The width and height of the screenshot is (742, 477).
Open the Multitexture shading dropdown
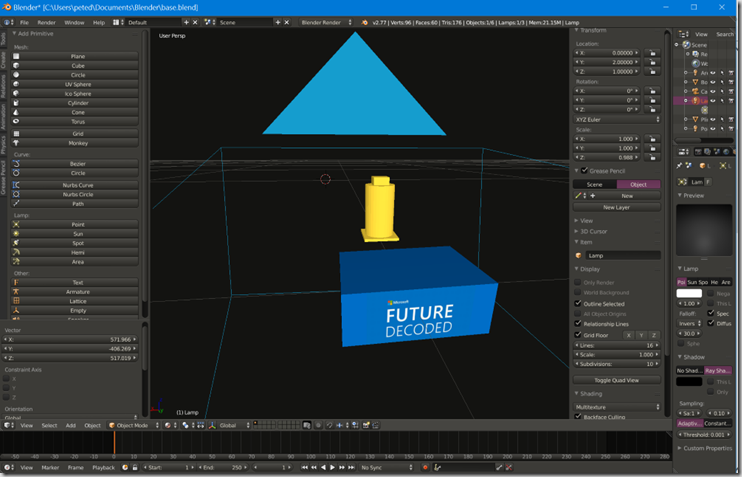[617, 407]
